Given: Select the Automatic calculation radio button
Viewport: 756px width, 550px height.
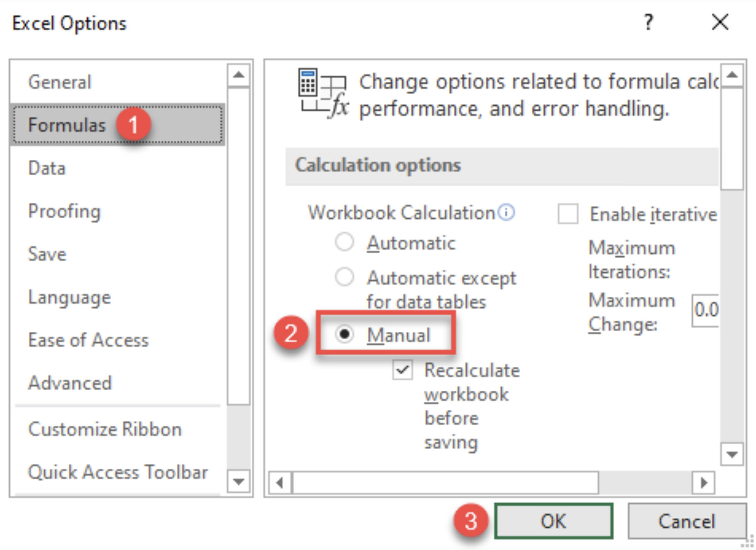Looking at the screenshot, I should 344,242.
